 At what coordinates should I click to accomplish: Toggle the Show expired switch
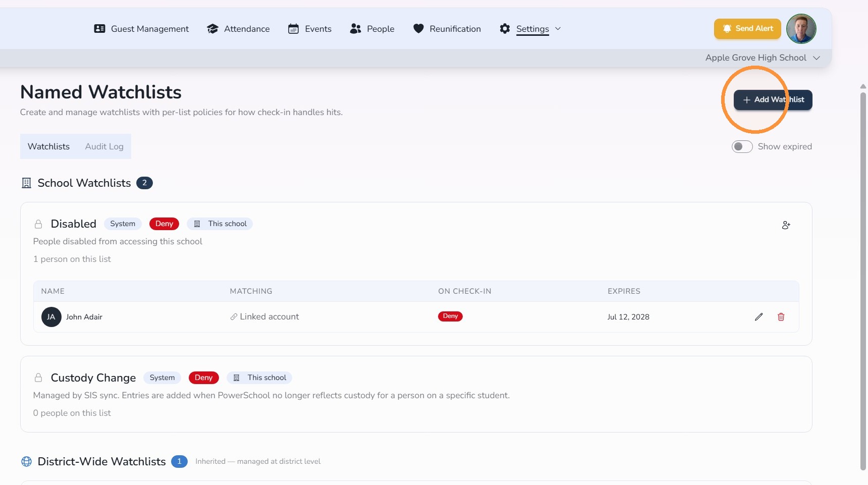(x=742, y=146)
